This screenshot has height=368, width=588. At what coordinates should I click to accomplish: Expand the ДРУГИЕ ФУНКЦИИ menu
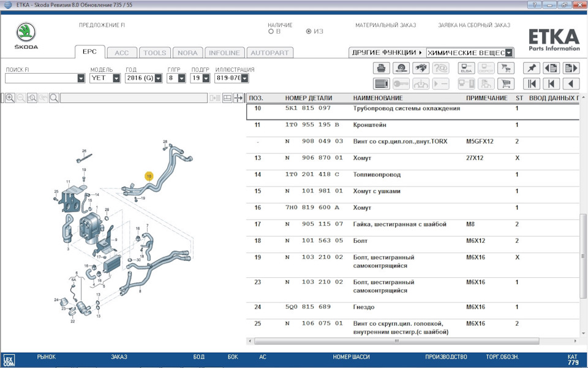(x=387, y=53)
